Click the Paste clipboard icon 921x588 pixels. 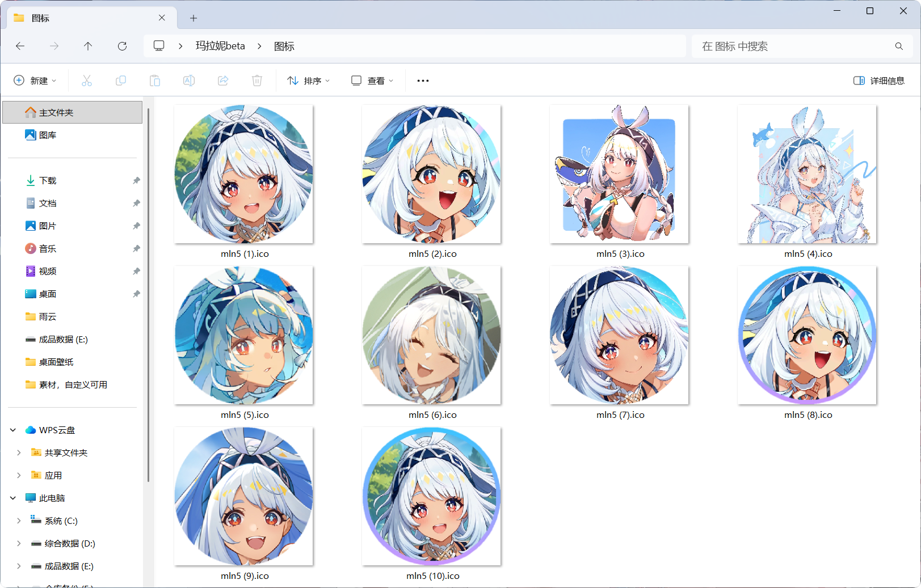[x=155, y=81]
